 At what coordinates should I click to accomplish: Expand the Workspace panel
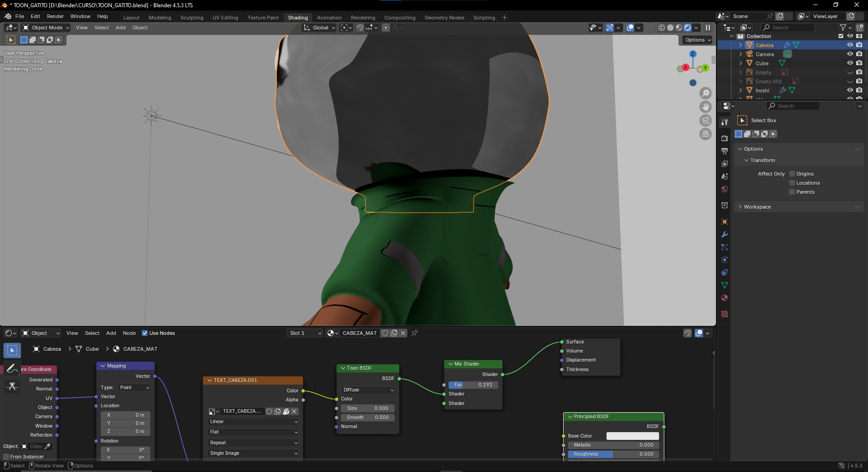click(757, 207)
